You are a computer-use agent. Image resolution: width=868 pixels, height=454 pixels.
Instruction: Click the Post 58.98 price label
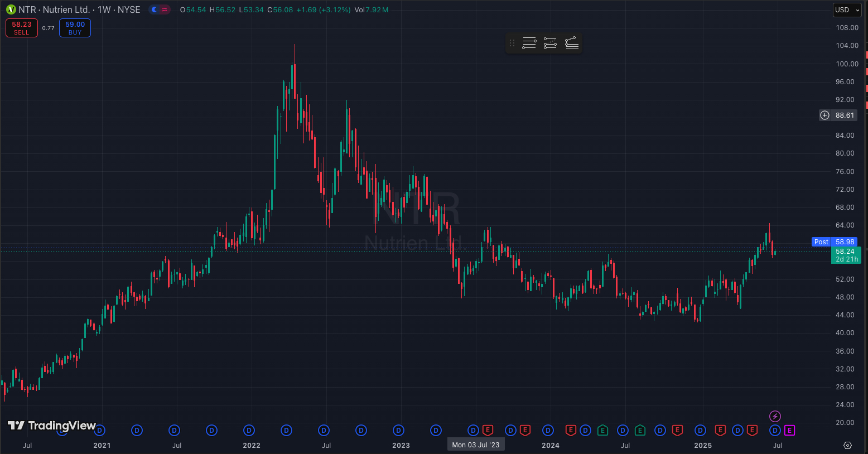point(834,242)
